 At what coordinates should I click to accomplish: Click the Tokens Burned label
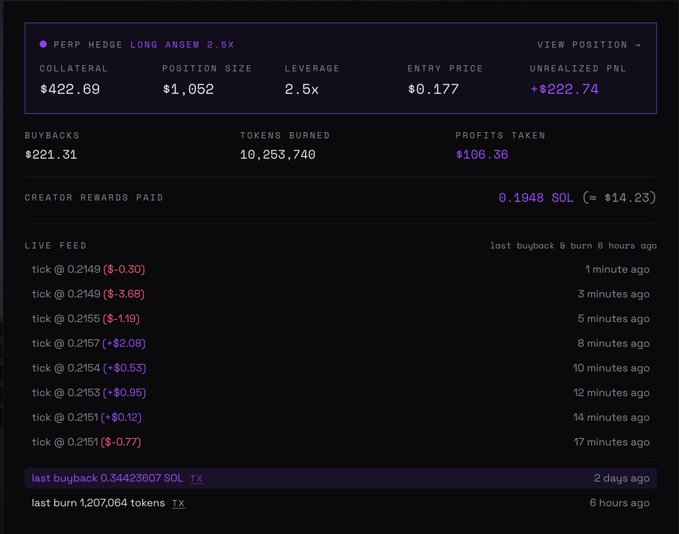(285, 136)
